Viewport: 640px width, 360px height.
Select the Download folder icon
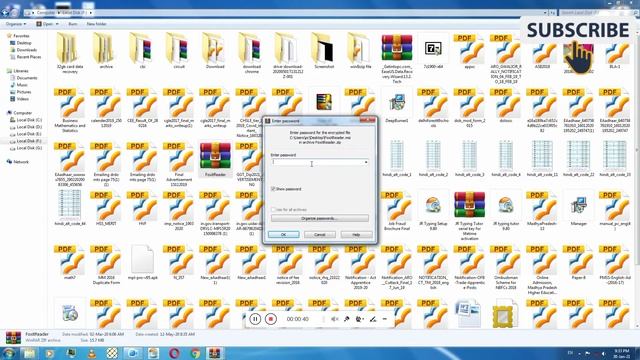[x=215, y=49]
